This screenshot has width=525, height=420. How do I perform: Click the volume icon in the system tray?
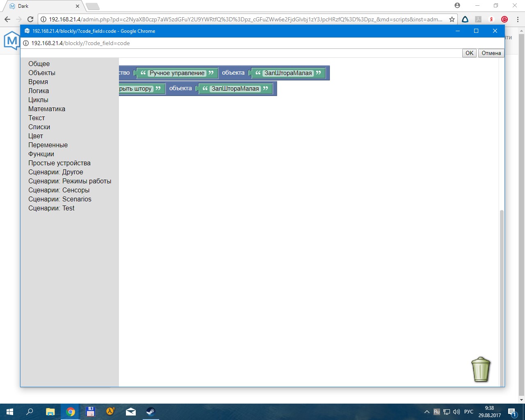[x=457, y=412]
